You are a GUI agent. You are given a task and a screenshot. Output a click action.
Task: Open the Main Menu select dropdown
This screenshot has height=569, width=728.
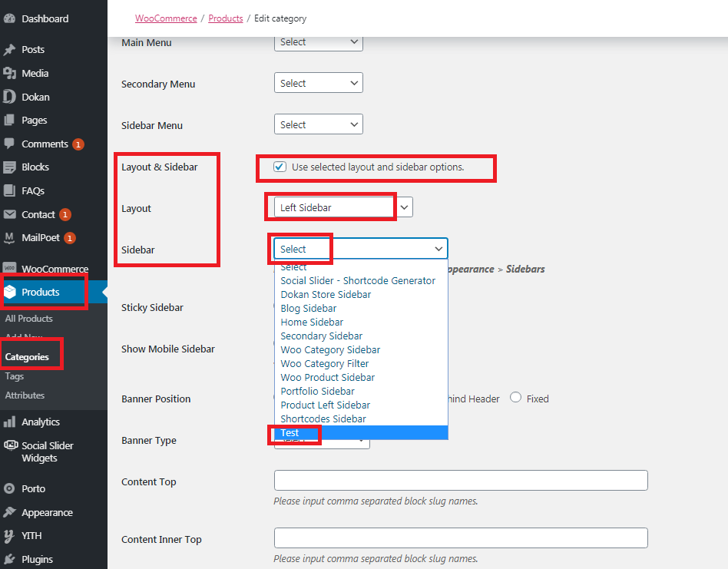click(319, 42)
